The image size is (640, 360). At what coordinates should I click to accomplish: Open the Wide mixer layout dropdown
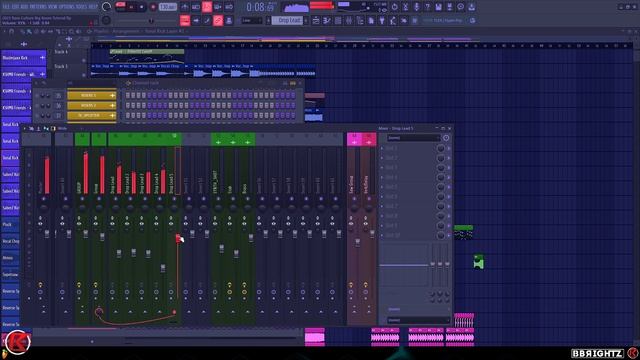coord(62,129)
